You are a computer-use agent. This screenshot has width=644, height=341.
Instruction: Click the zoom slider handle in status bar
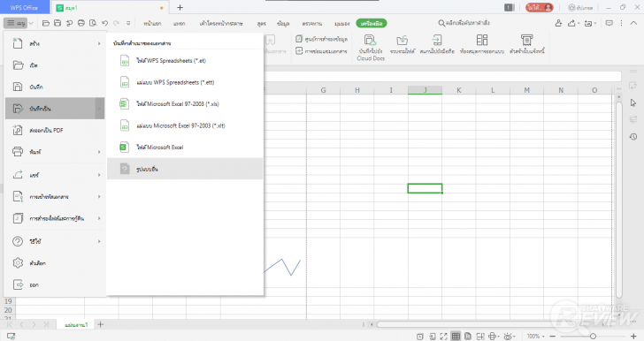click(593, 337)
